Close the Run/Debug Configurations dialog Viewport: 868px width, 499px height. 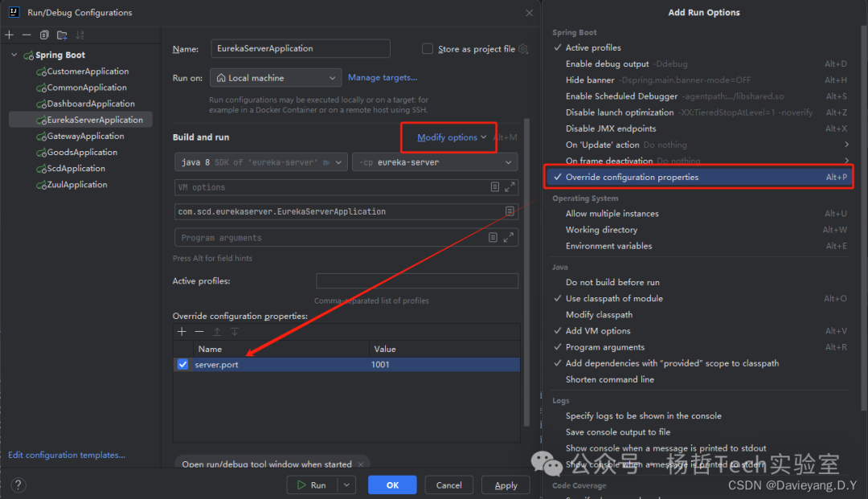[529, 13]
